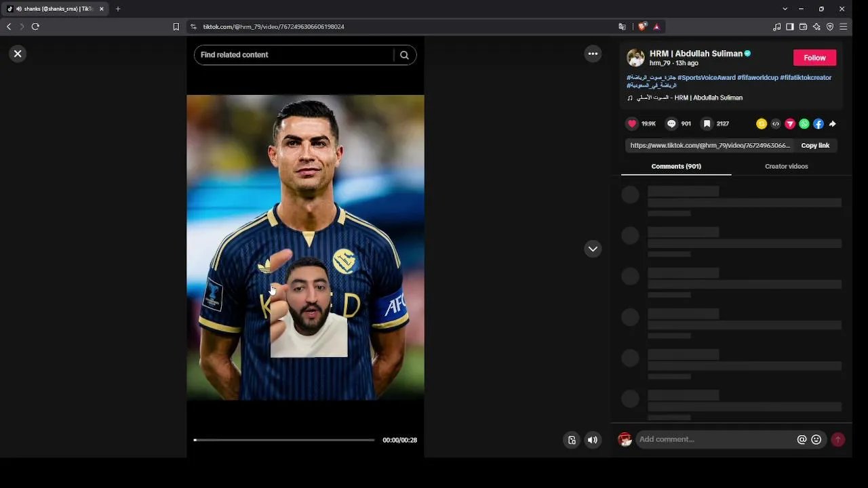Open comments via the speech bubble icon
Image resolution: width=868 pixels, height=488 pixels.
point(671,123)
